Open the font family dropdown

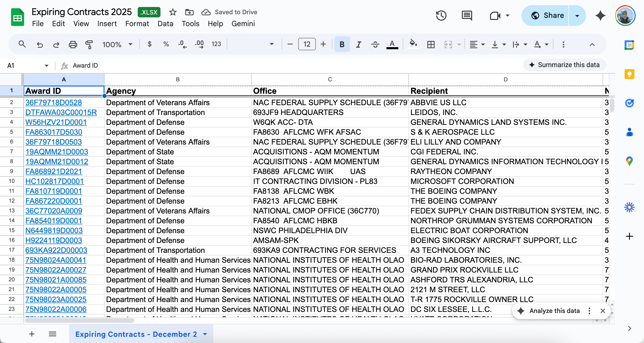coord(271,44)
